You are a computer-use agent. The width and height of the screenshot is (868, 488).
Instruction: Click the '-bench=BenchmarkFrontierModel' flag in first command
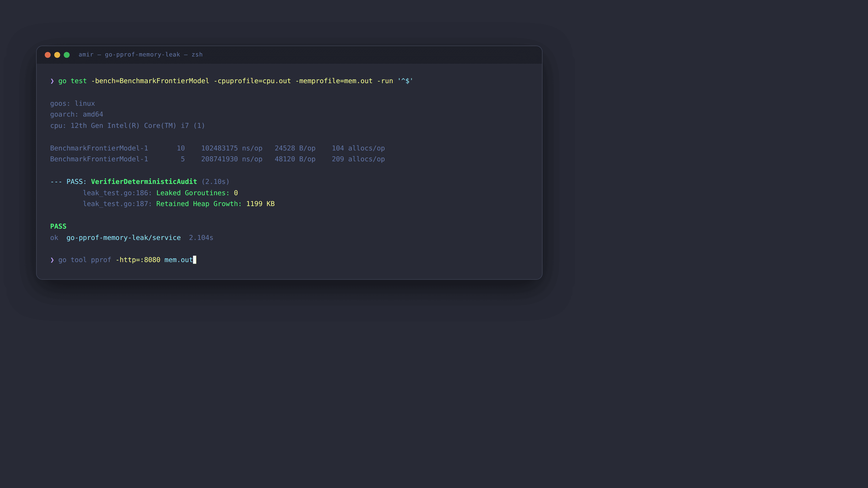(x=150, y=81)
